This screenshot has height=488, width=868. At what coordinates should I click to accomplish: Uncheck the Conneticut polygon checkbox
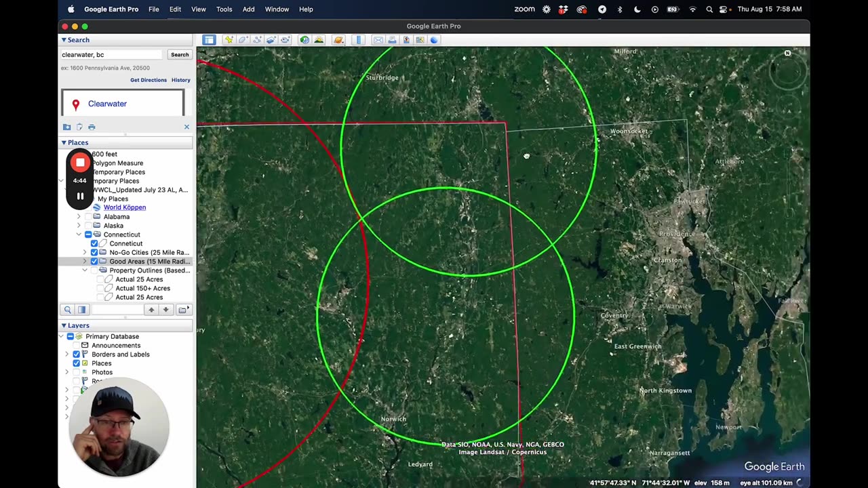[94, 243]
